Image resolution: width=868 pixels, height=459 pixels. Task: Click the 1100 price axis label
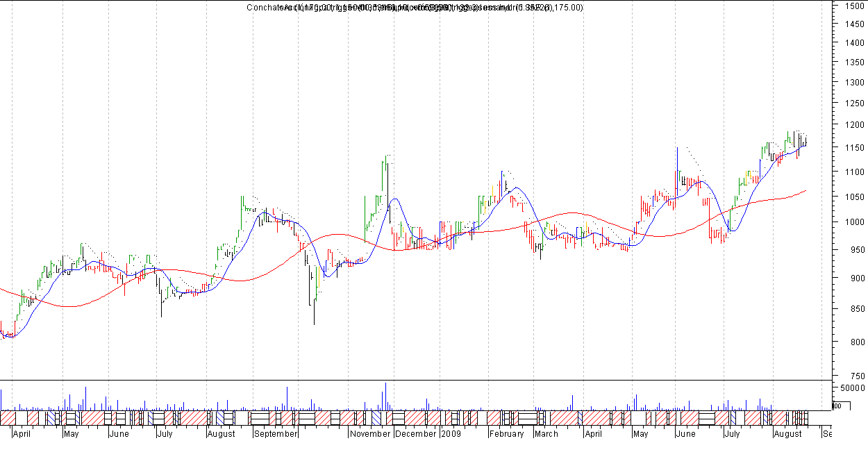(853, 172)
